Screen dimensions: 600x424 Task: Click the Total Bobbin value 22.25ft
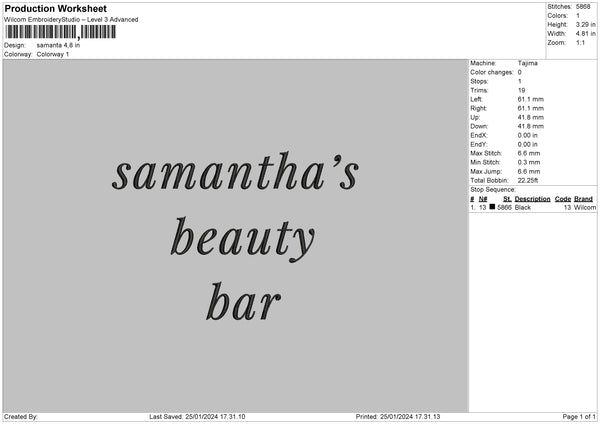(528, 180)
